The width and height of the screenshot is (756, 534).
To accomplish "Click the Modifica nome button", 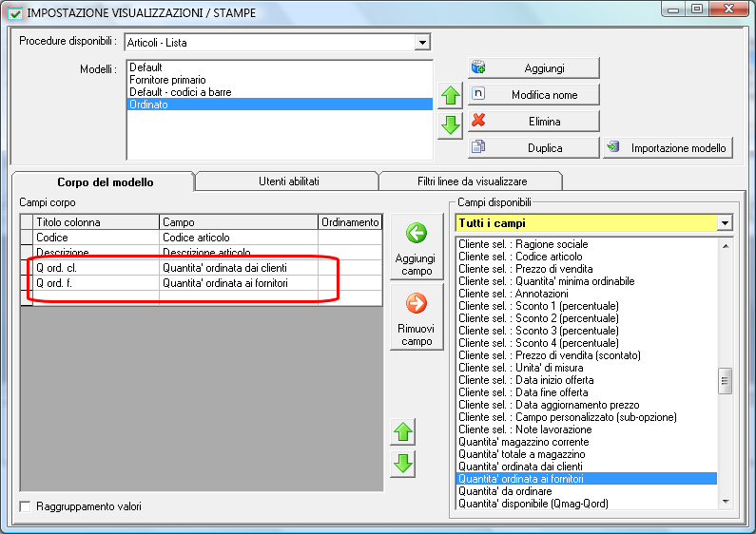I will [533, 94].
